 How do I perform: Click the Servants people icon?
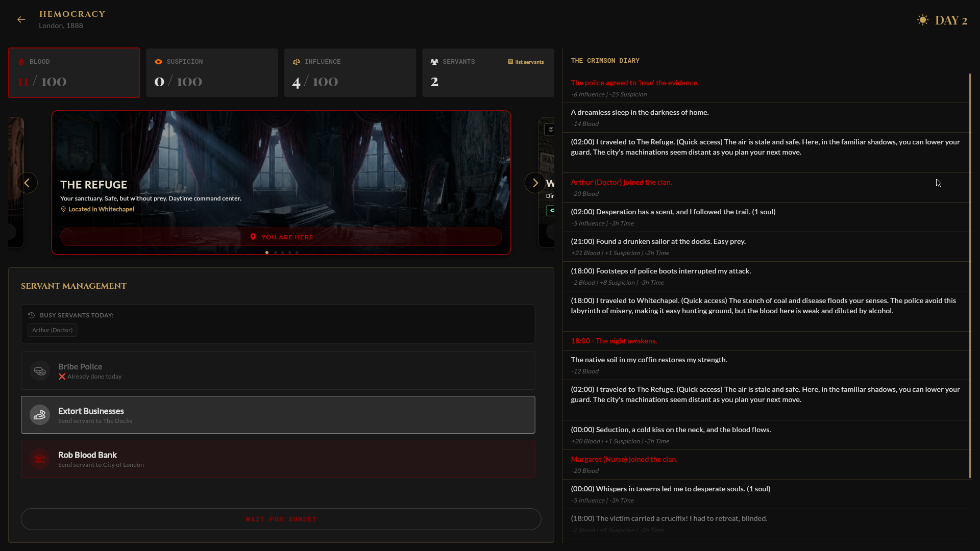434,62
